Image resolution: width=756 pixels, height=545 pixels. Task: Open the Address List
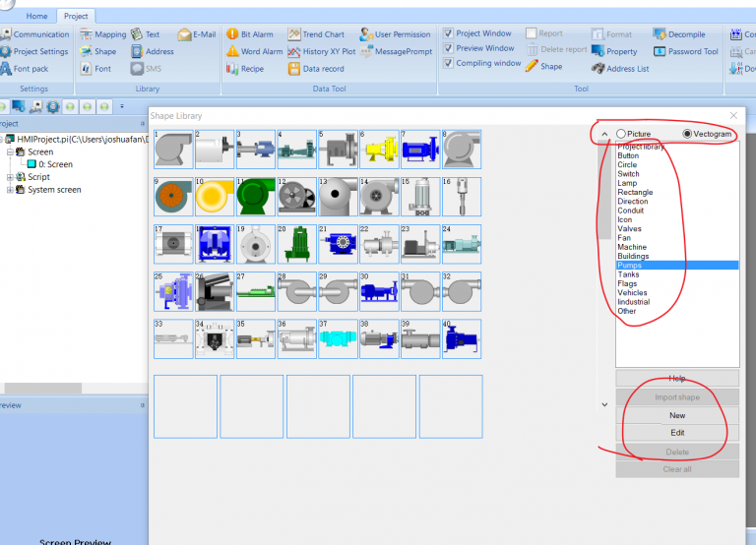pos(619,69)
